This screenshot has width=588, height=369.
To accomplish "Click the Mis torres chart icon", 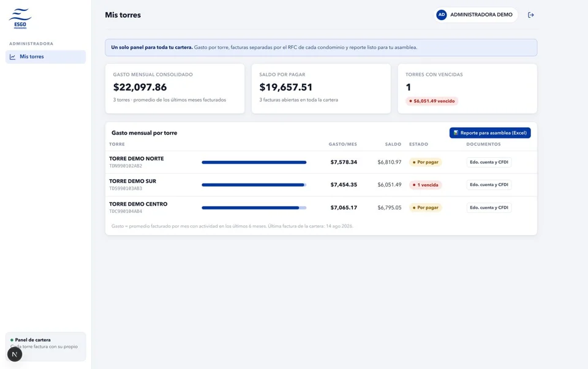I will [12, 57].
